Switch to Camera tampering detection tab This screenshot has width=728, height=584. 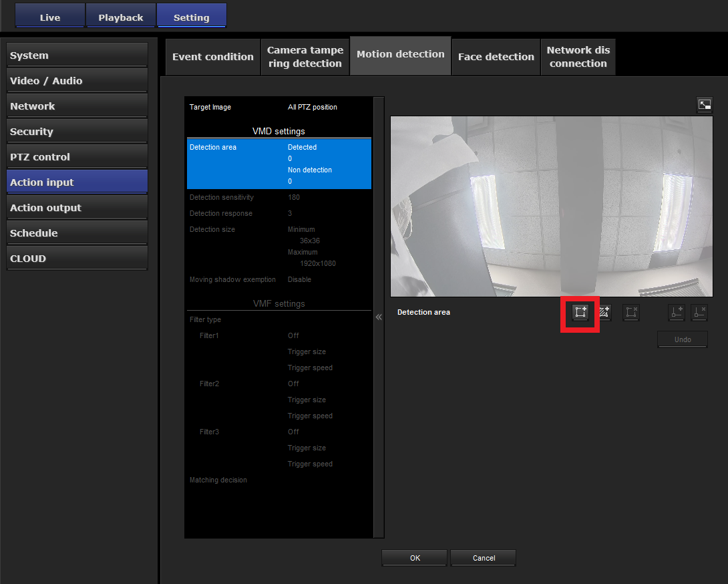coord(305,57)
